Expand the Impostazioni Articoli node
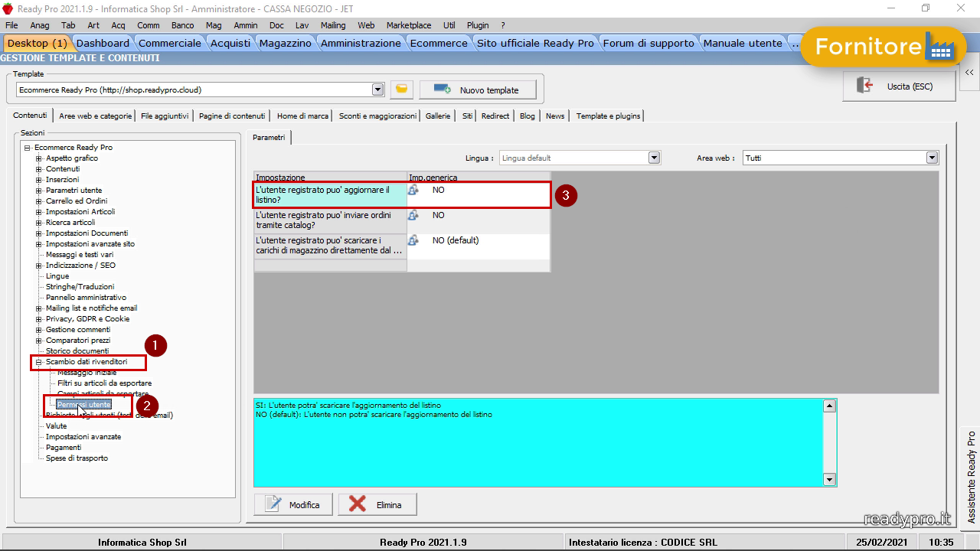 [39, 212]
